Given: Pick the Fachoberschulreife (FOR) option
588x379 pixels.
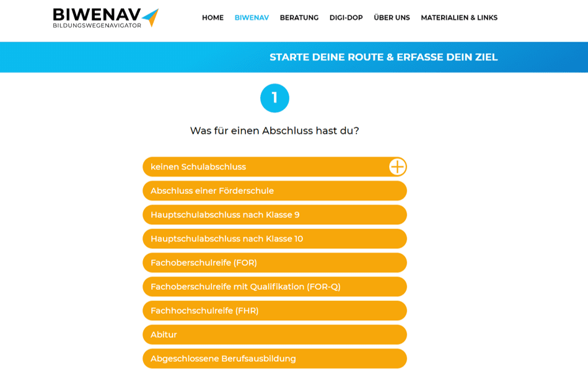Looking at the screenshot, I should [x=274, y=263].
